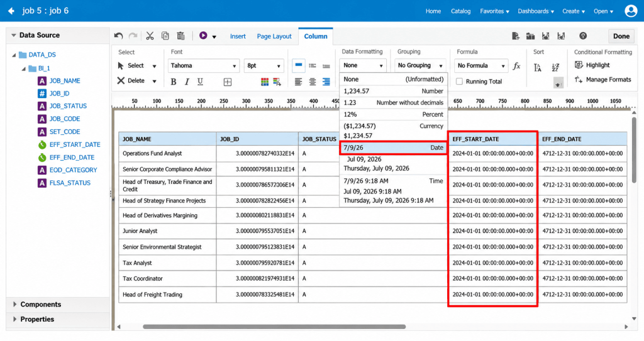Screen dimensions: 644x341
Task: Click the Open menu in header
Action: (603, 11)
